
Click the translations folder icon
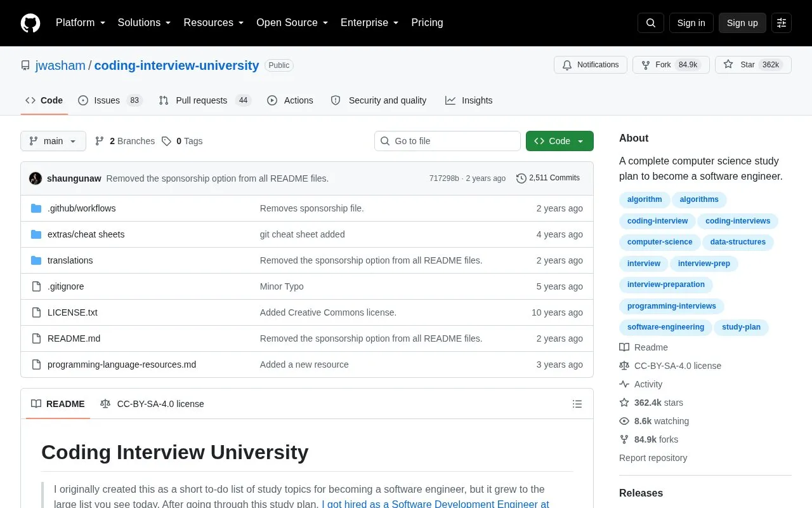(x=36, y=260)
